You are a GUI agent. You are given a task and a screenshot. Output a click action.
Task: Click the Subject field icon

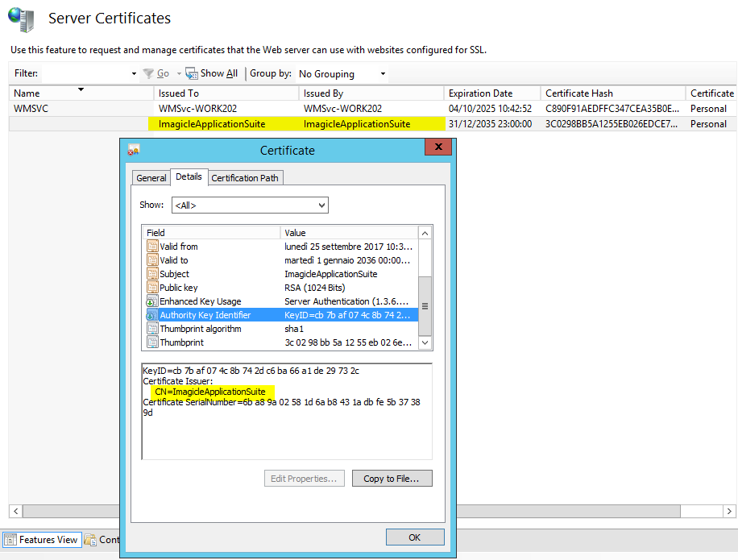point(152,274)
